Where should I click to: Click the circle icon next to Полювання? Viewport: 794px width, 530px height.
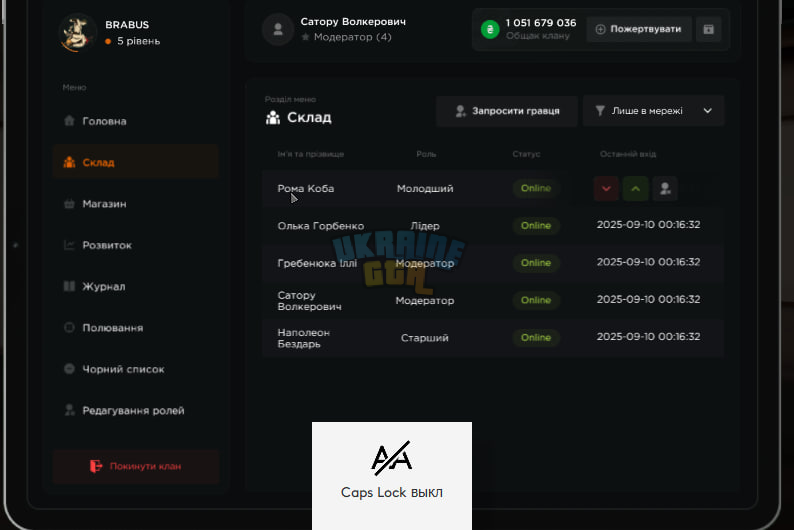pyautogui.click(x=69, y=328)
